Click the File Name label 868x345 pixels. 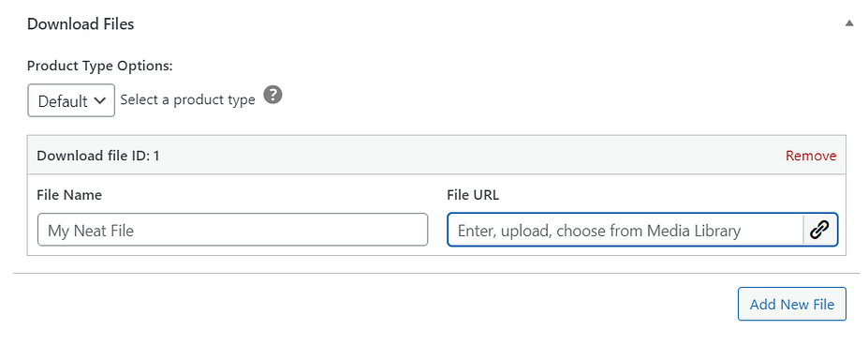(x=69, y=195)
